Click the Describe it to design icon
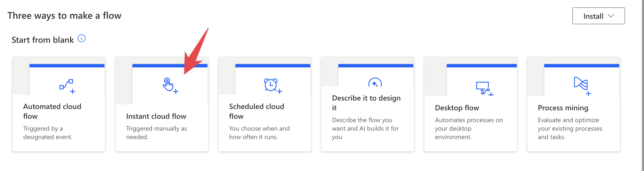The image size is (644, 171). coord(375,83)
